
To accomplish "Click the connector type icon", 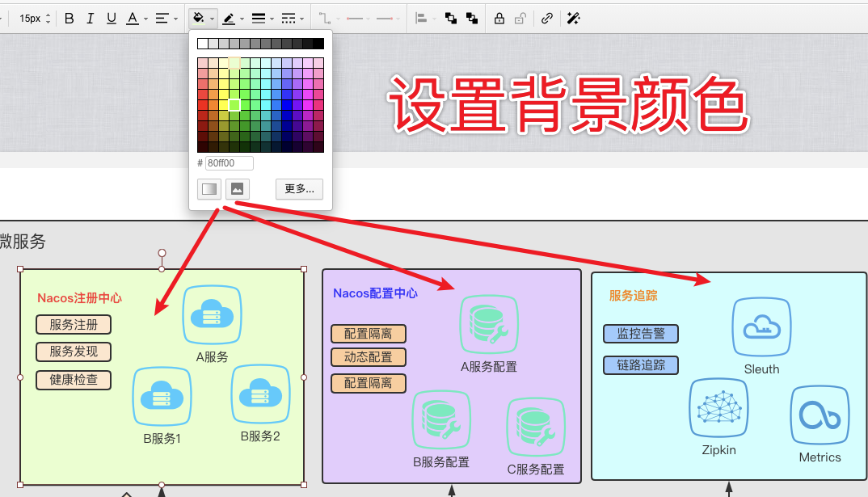I will [x=324, y=19].
